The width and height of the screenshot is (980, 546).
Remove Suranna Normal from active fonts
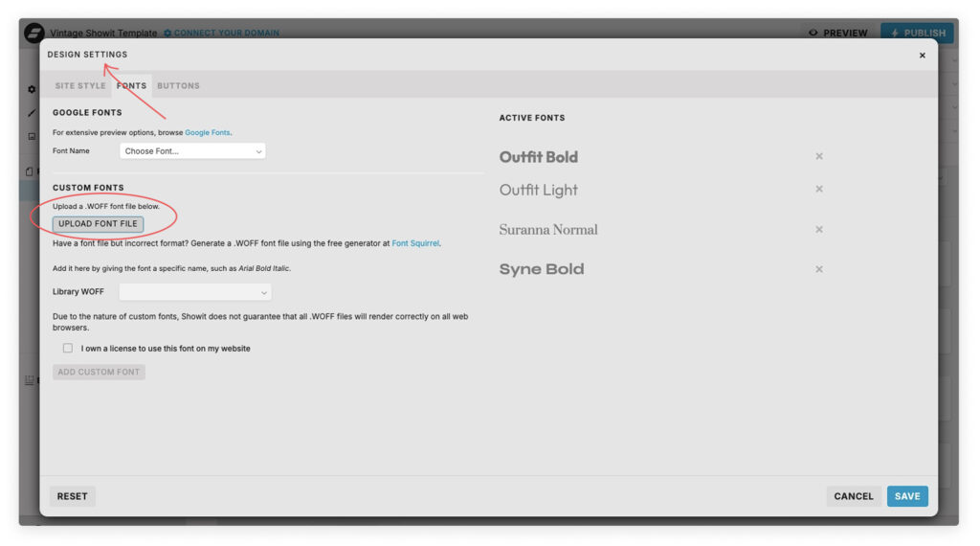pos(819,230)
